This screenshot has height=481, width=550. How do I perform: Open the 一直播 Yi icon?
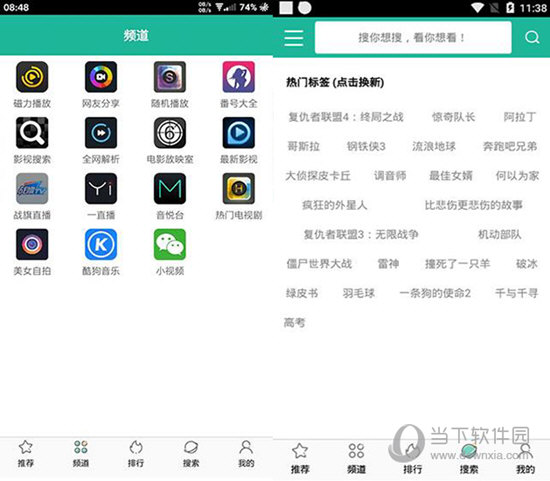[x=101, y=188]
